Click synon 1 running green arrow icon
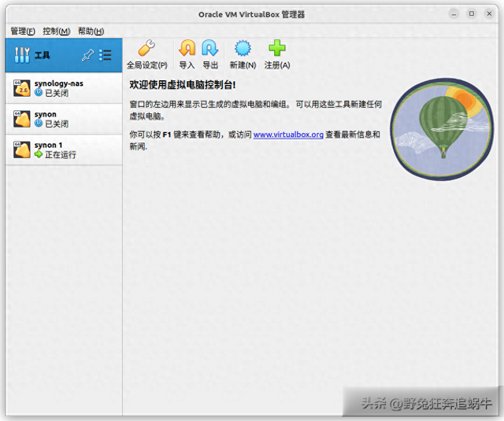 tap(39, 154)
